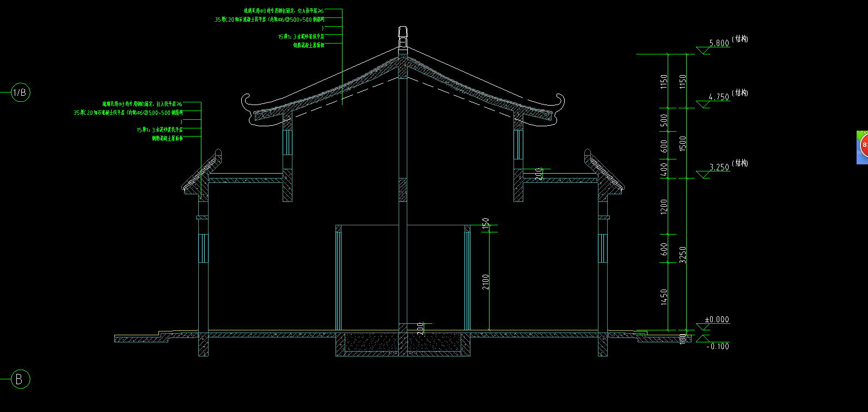Click the ±0.000 elevation label
The image size is (868, 412).
(717, 319)
